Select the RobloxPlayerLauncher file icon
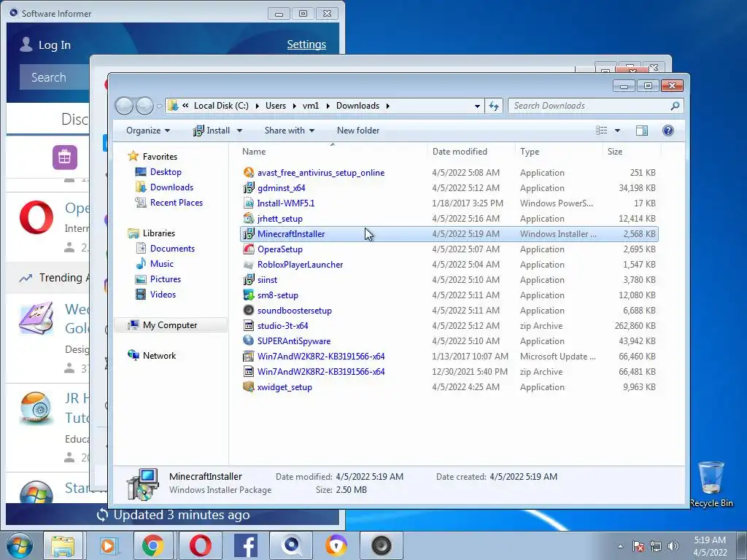The image size is (747, 560). (248, 264)
